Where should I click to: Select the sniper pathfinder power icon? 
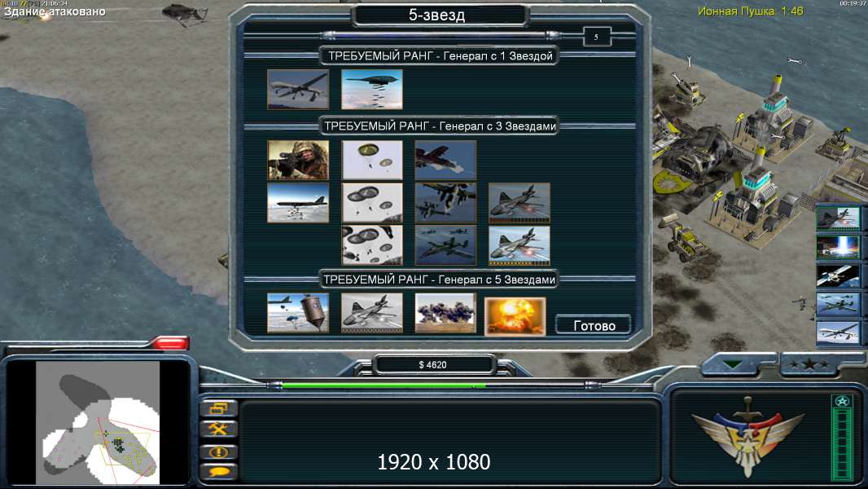(298, 160)
